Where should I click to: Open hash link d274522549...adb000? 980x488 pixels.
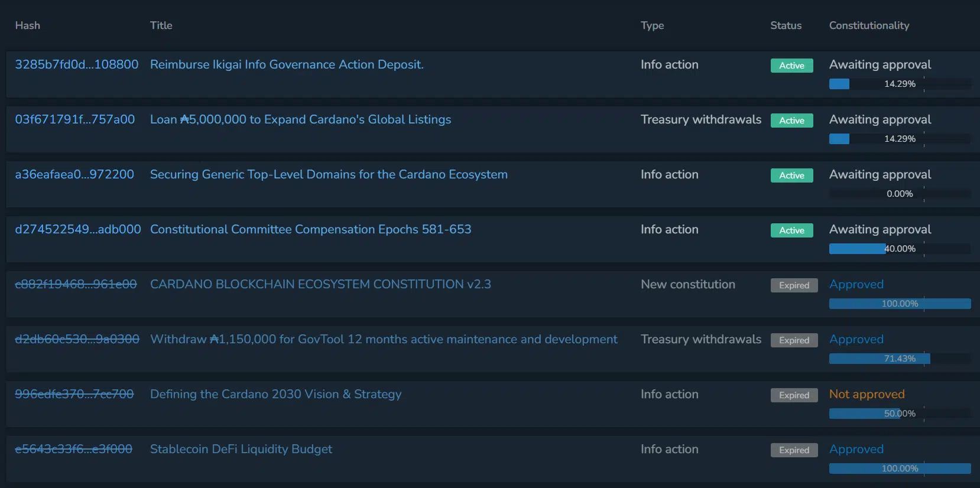78,229
